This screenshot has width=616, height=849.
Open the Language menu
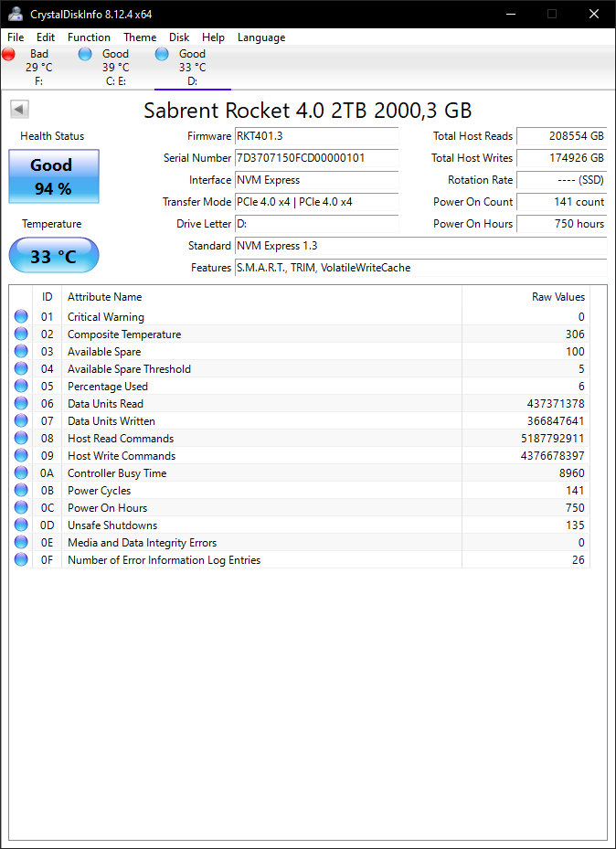tap(261, 37)
